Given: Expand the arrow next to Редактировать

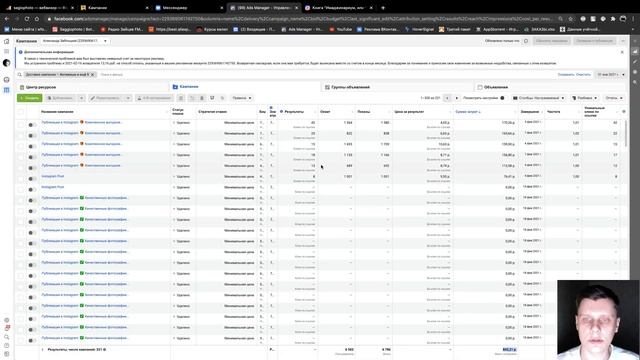Looking at the screenshot, I should tap(128, 98).
